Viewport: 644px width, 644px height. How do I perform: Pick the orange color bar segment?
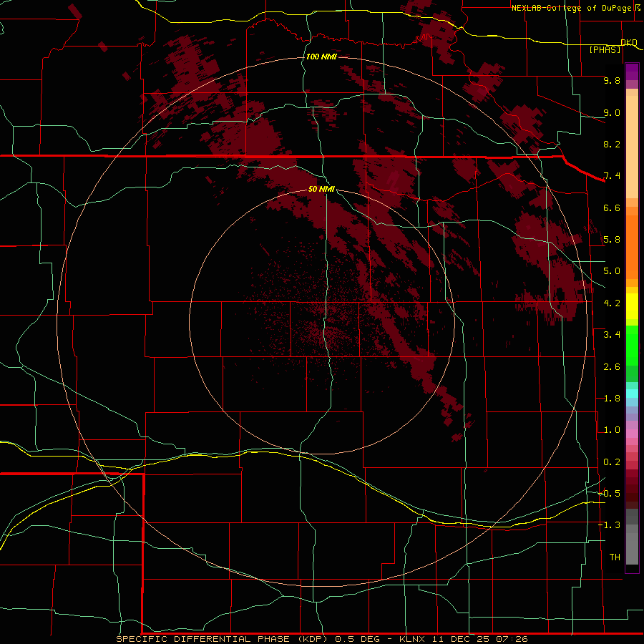point(632,246)
